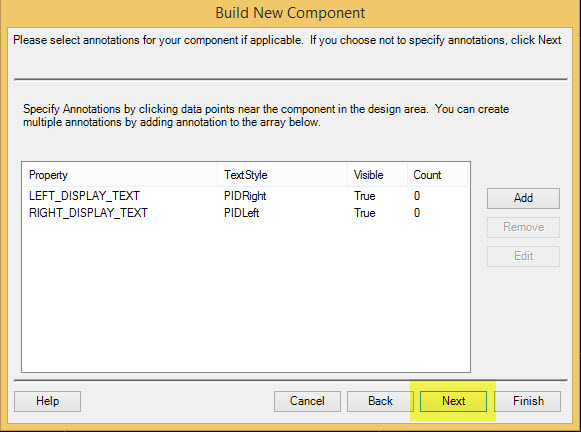The width and height of the screenshot is (581, 432).
Task: Click the Next button
Action: (453, 401)
